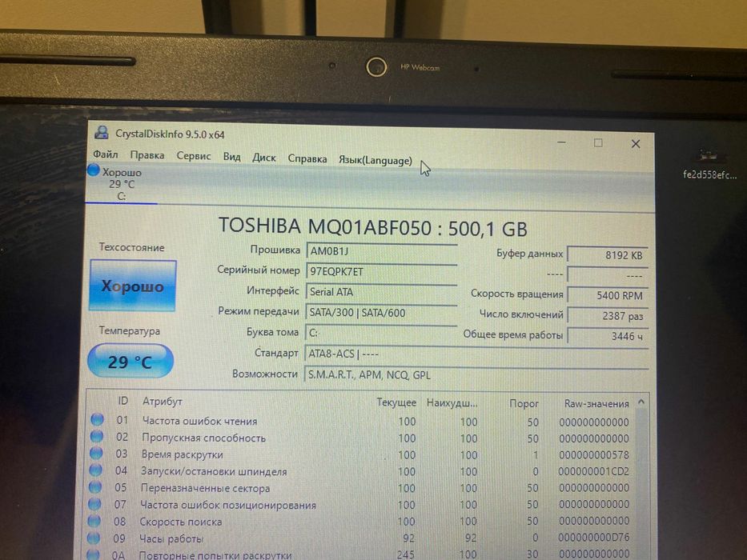Click the disk title TOSHIBA MQ01ABF050 : 500,1 GB
747x560 pixels.
pos(372,227)
